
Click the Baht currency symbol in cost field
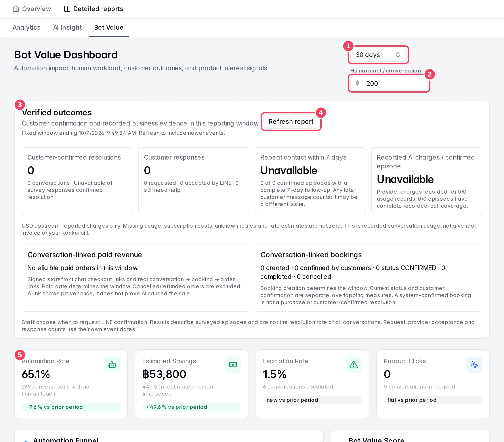tap(357, 83)
